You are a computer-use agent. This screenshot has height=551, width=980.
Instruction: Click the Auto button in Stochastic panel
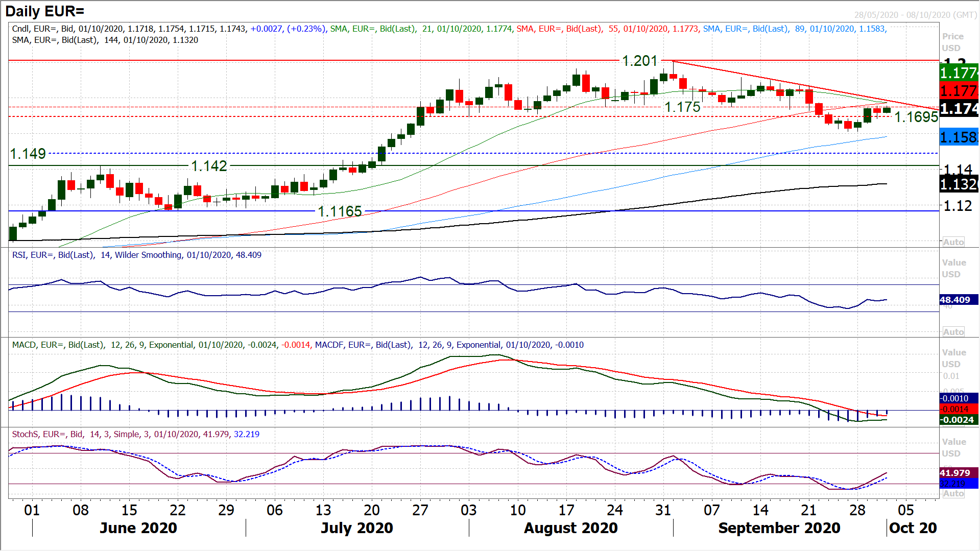[x=953, y=494]
